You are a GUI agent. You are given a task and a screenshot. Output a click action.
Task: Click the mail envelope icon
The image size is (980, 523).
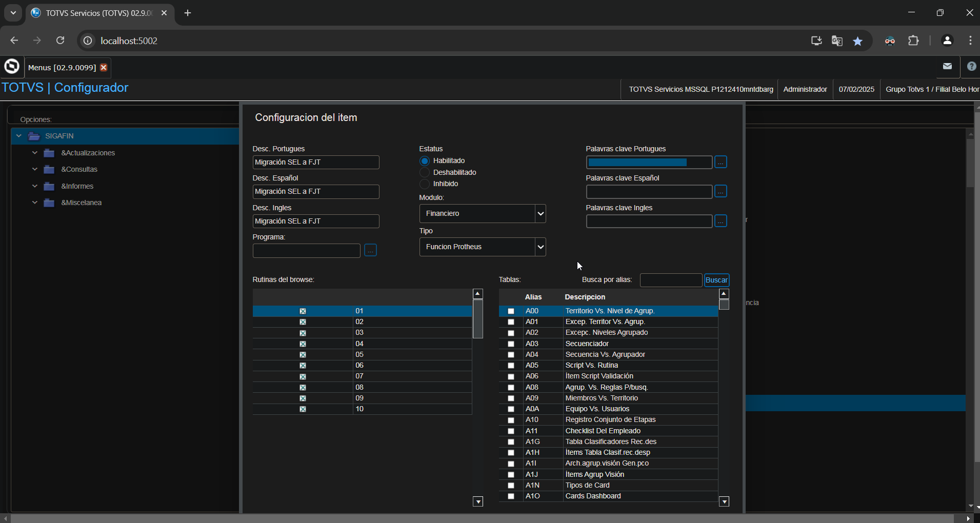coord(947,66)
